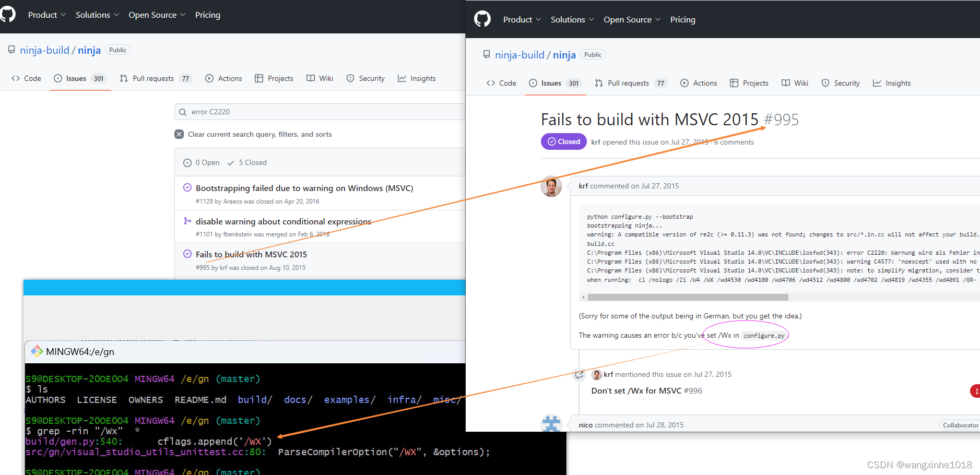The width and height of the screenshot is (980, 475).
Task: Select Issues tab in left window
Action: 80,78
